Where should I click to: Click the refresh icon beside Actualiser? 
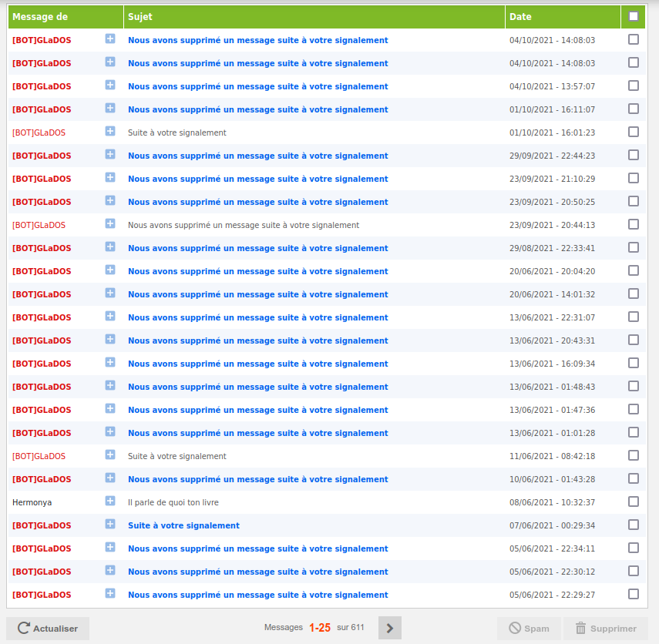[24, 628]
